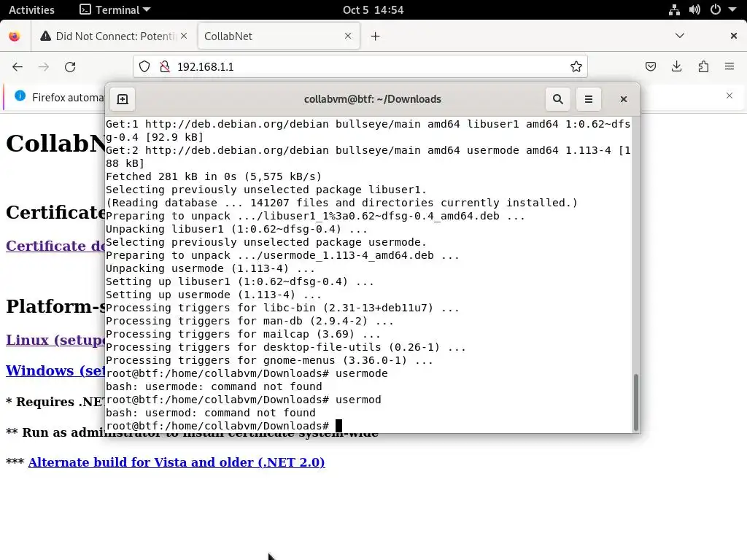Screen dimensions: 747x560
Task: Click the power icon in top bar
Action: (716, 9)
